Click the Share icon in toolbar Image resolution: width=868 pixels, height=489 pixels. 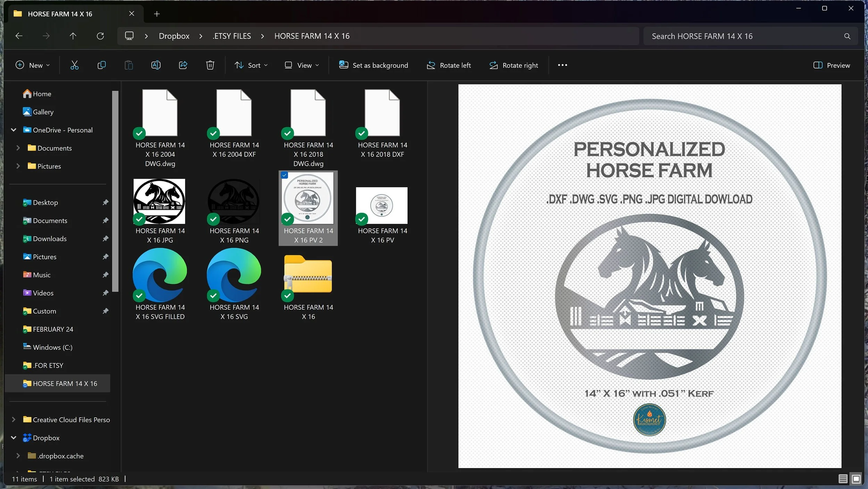click(183, 65)
